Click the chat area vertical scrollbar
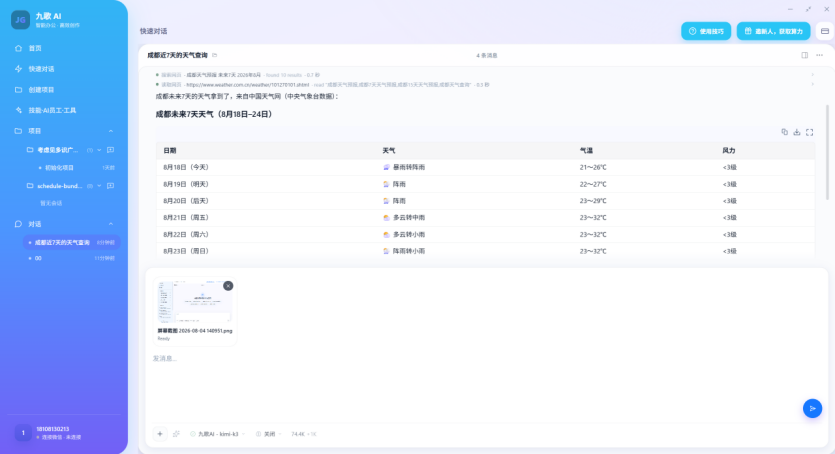Image resolution: width=835 pixels, height=454 pixels. pyautogui.click(x=827, y=152)
